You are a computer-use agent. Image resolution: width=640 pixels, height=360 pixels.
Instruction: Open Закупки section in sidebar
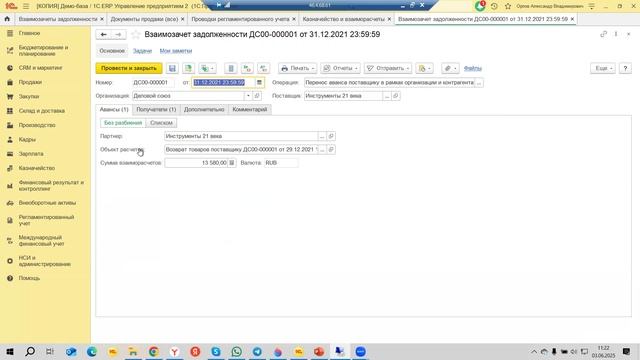click(29, 96)
